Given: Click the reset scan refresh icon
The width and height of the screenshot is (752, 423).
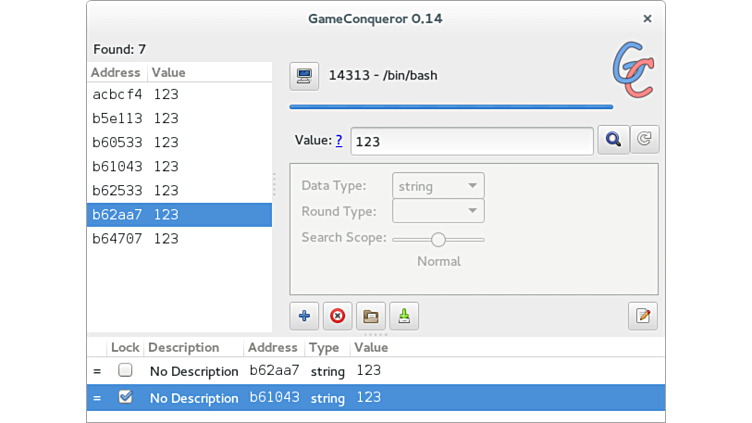Looking at the screenshot, I should tap(644, 140).
